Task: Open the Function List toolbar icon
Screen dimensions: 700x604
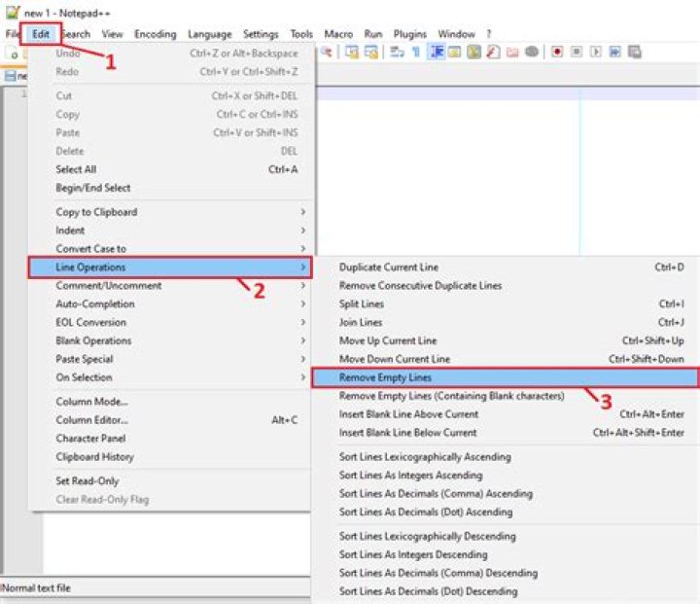Action: click(x=493, y=53)
